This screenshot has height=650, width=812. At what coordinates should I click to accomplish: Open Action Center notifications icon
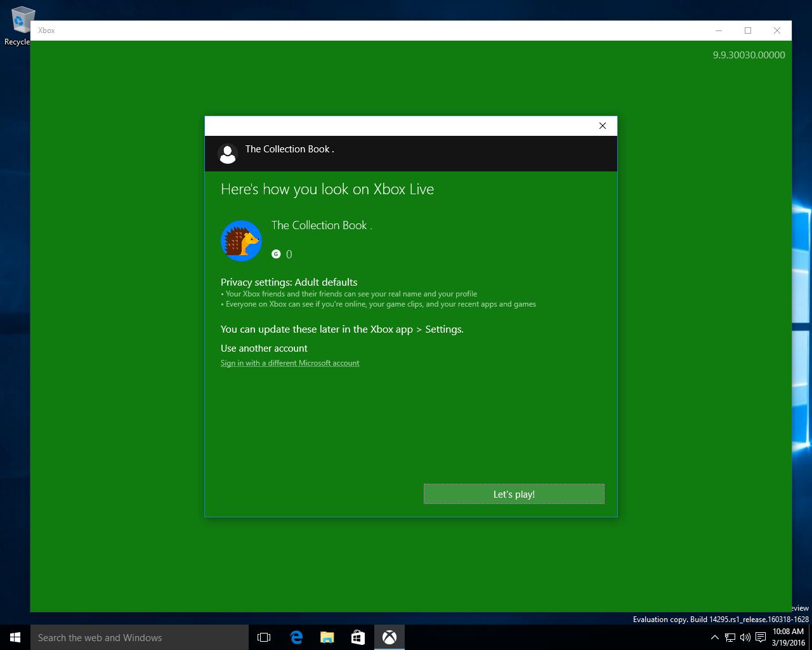click(x=760, y=637)
